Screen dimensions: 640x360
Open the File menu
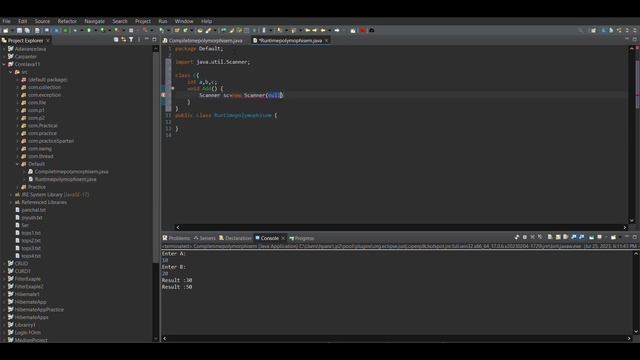click(x=7, y=21)
